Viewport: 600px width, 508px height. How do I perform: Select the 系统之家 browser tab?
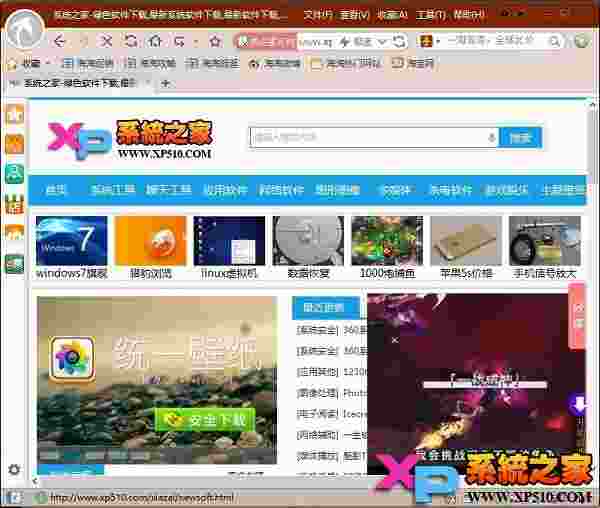(80, 83)
